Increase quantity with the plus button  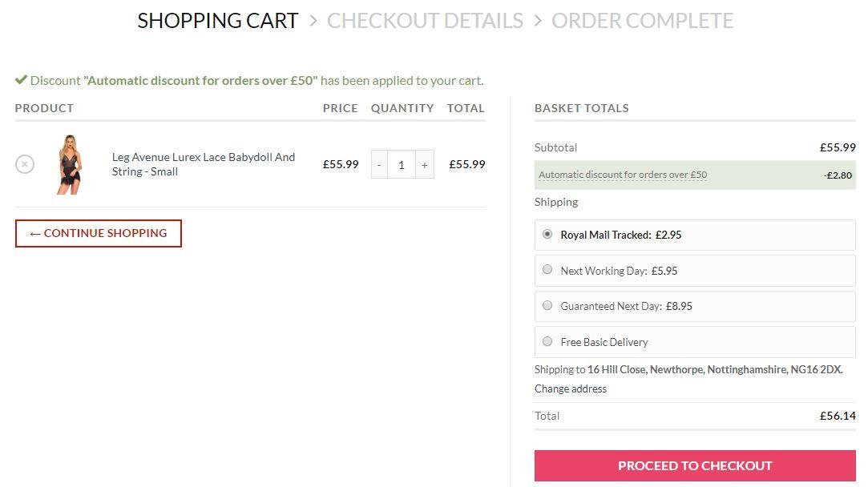coord(425,164)
